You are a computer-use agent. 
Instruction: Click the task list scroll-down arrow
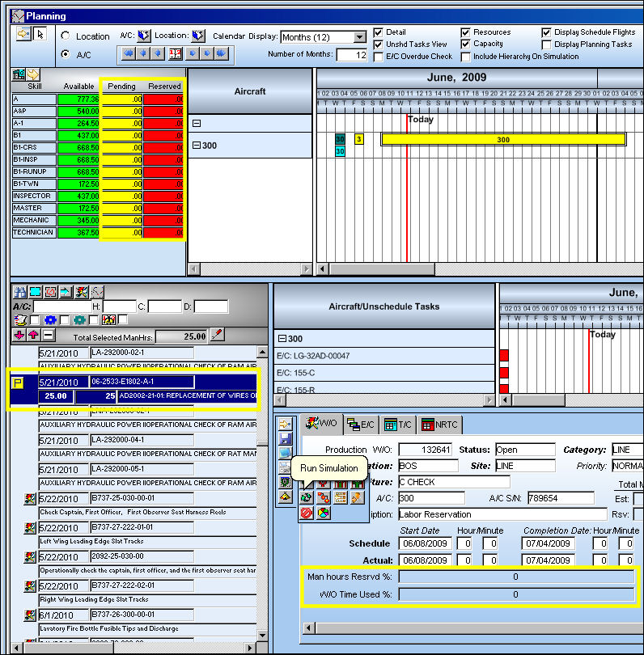(262, 636)
